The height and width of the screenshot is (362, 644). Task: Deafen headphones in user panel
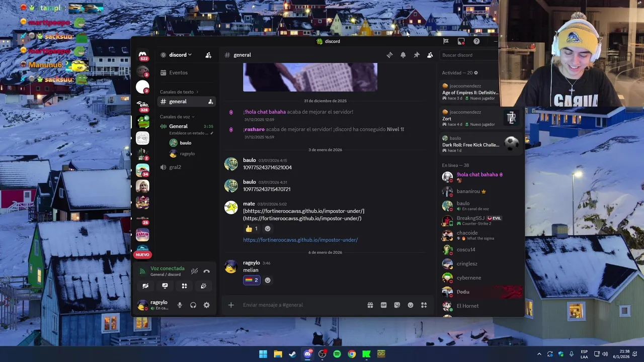coord(193,305)
